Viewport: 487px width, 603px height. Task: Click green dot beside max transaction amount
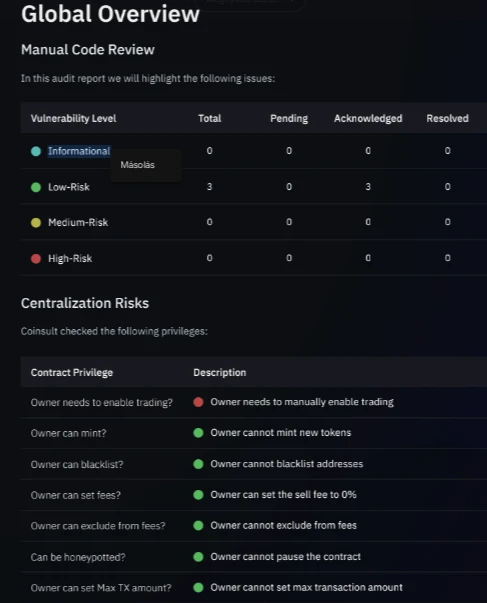(x=198, y=587)
